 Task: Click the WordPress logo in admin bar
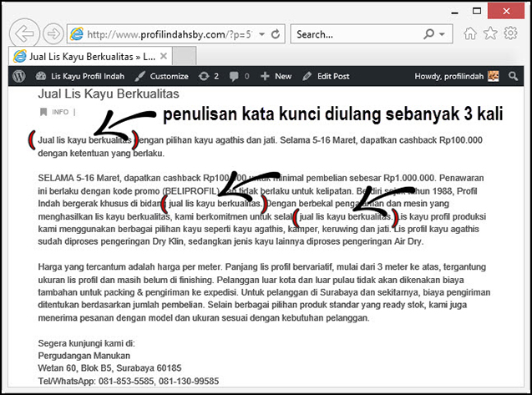[19, 76]
